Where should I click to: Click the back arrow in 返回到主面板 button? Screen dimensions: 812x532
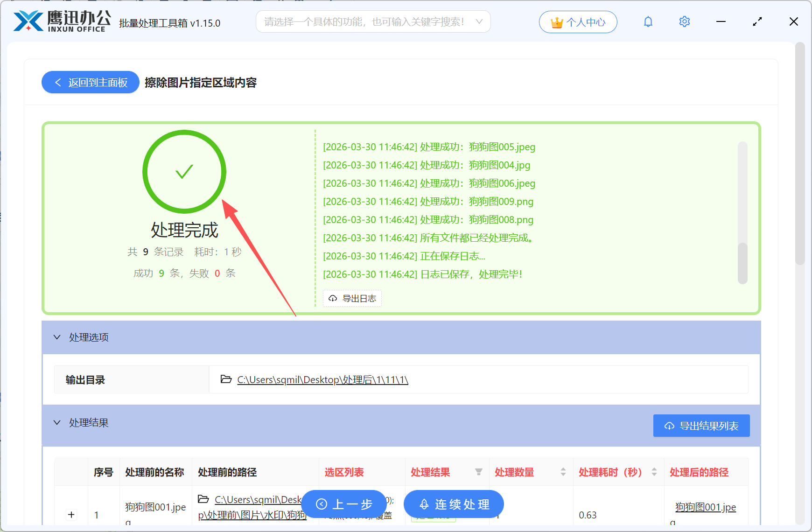tap(57, 82)
